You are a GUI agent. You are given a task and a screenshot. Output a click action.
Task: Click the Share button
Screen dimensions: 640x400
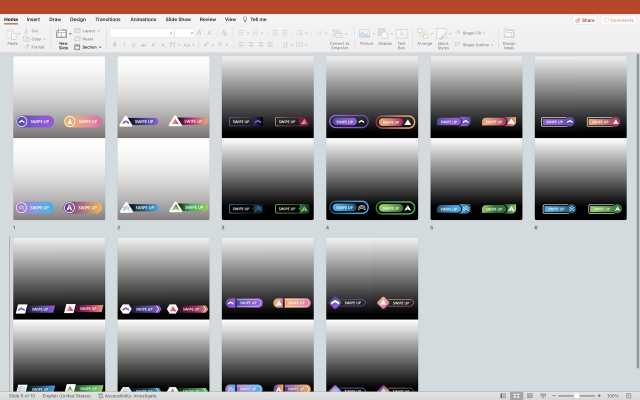(x=585, y=19)
